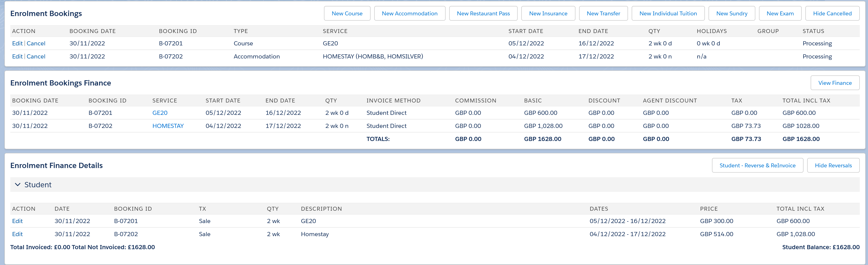The image size is (868, 265).
Task: Edit course booking B-07201
Action: click(x=17, y=43)
